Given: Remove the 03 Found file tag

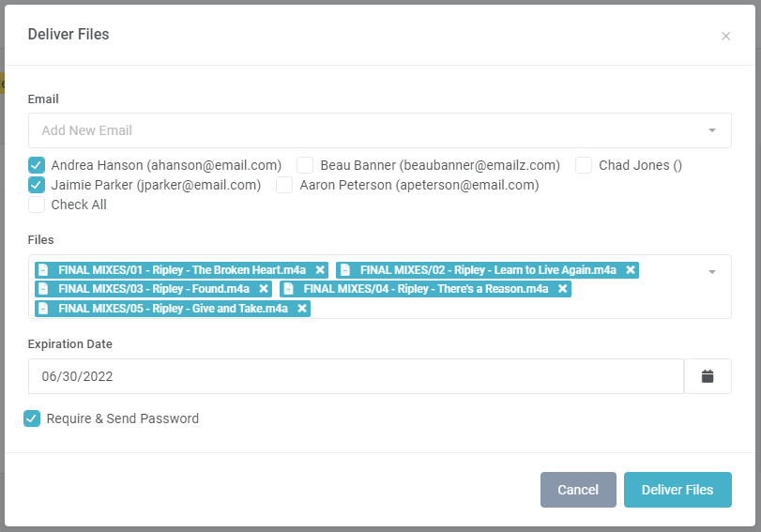Looking at the screenshot, I should coord(264,289).
